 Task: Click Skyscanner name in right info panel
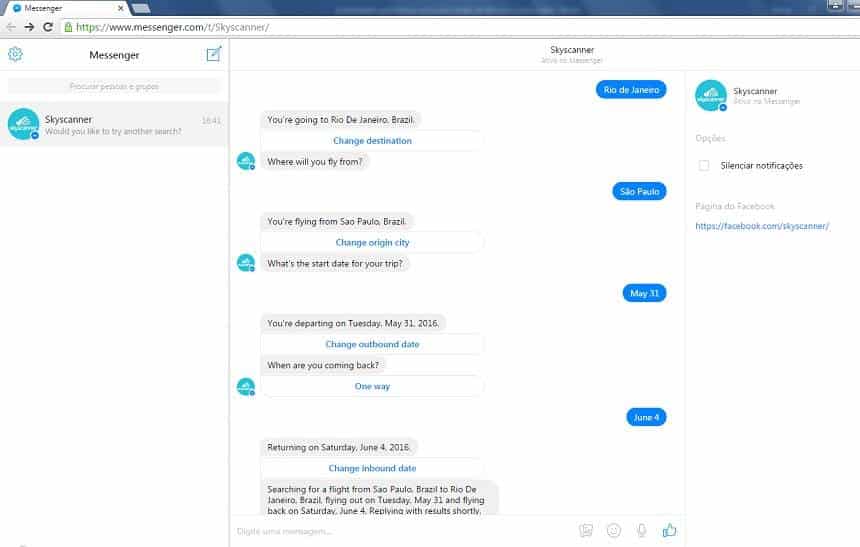coord(755,91)
